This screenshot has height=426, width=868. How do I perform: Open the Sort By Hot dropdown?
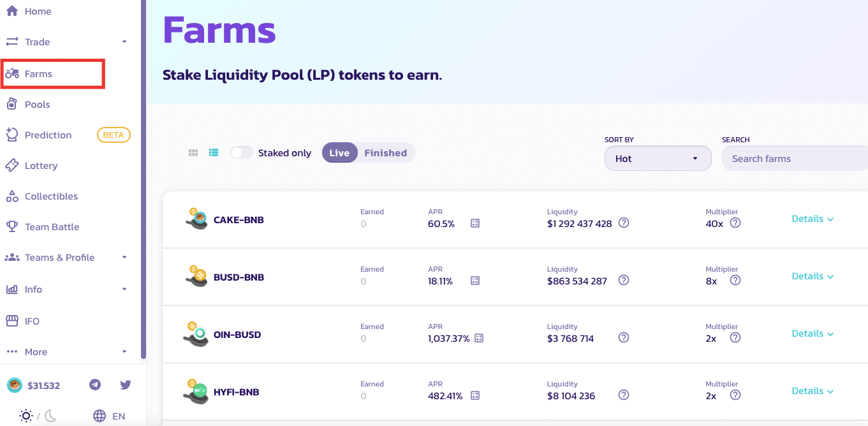pos(658,158)
